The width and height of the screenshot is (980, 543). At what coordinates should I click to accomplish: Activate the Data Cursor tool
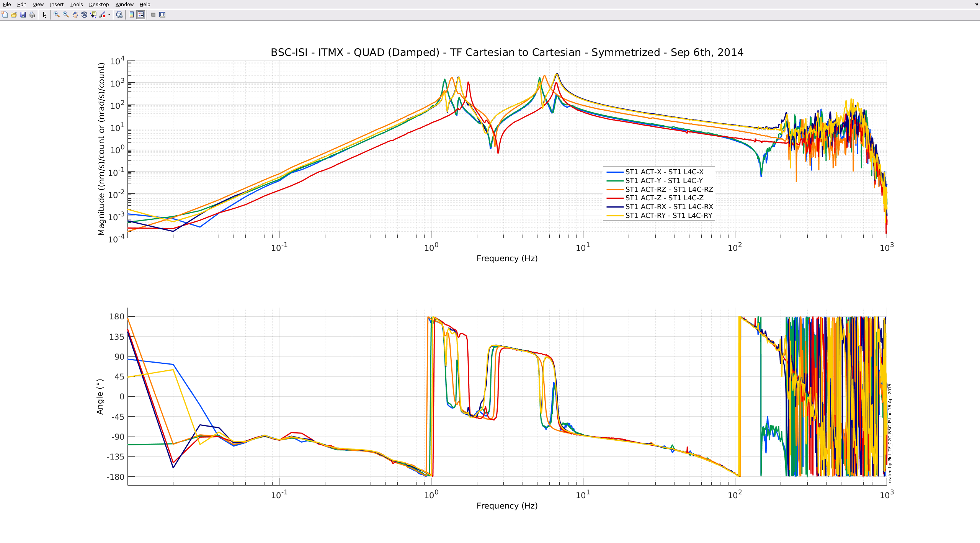click(x=93, y=15)
